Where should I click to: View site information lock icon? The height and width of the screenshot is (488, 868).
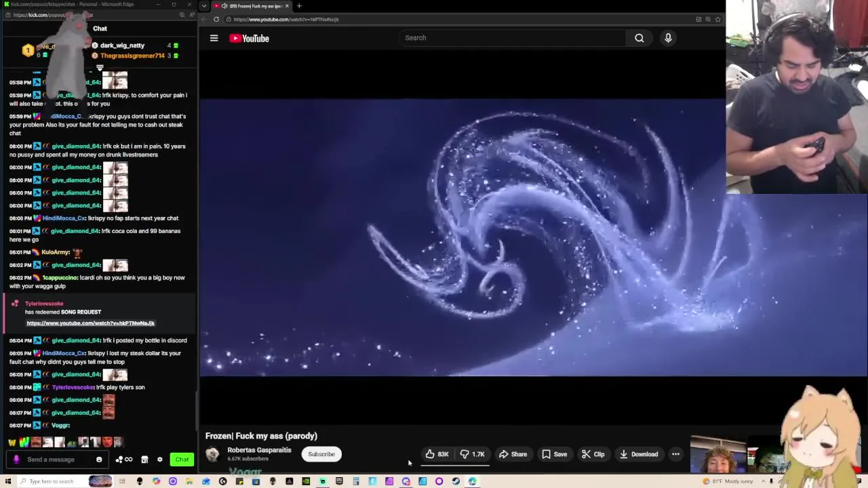coord(228,19)
